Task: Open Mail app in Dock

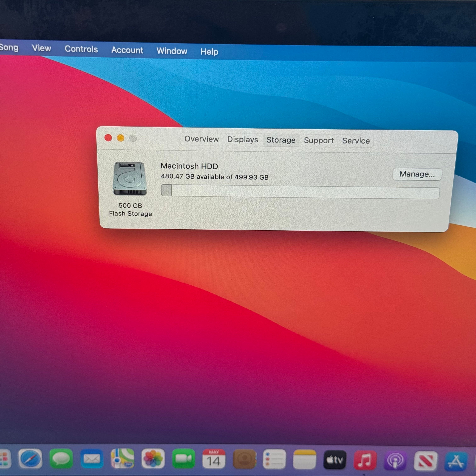Action: 92,459
